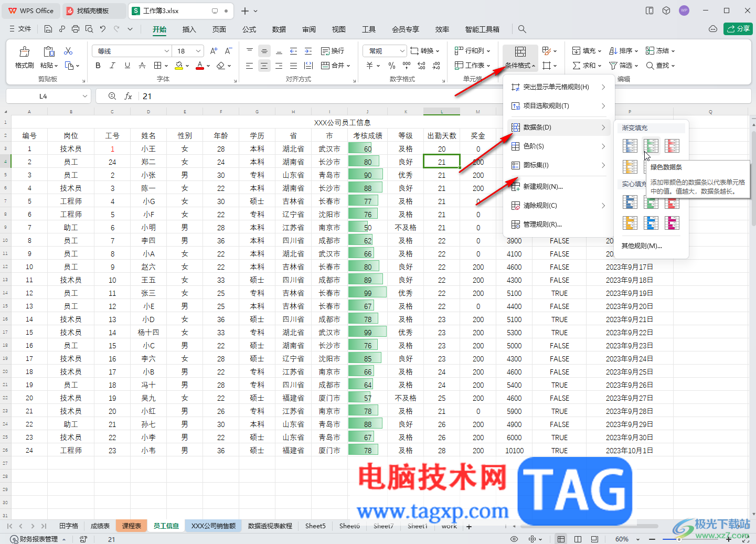Open the search icon in the menu bar
Image resolution: width=756 pixels, height=544 pixels.
(521, 29)
